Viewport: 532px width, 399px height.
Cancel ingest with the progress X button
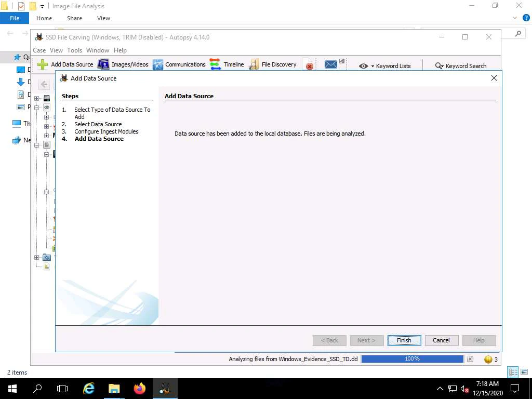470,359
